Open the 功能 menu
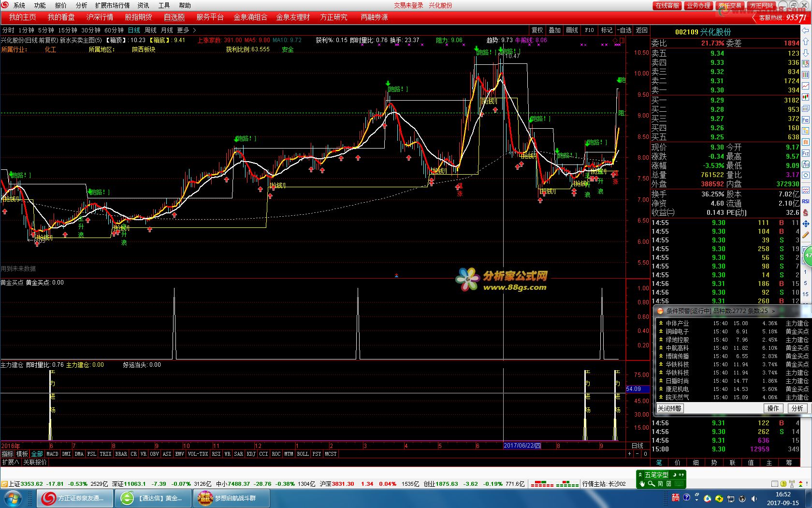812x508 pixels. coord(40,5)
